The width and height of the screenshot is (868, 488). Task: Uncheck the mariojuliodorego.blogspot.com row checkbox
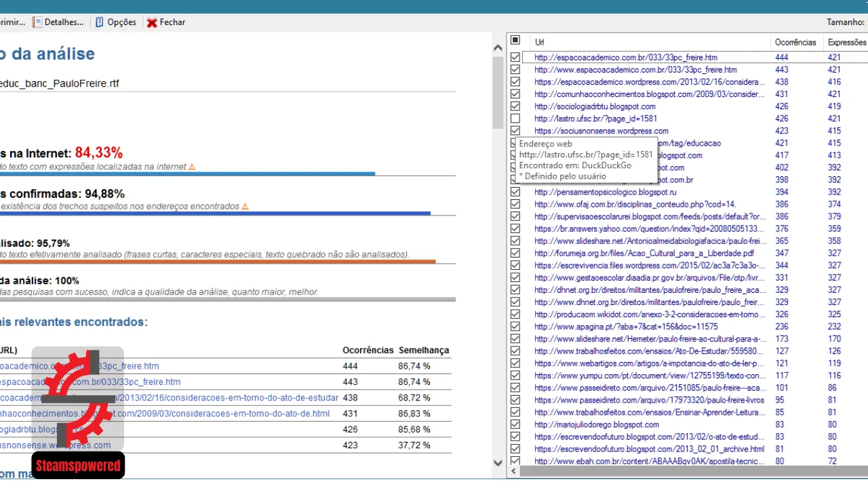(x=515, y=424)
